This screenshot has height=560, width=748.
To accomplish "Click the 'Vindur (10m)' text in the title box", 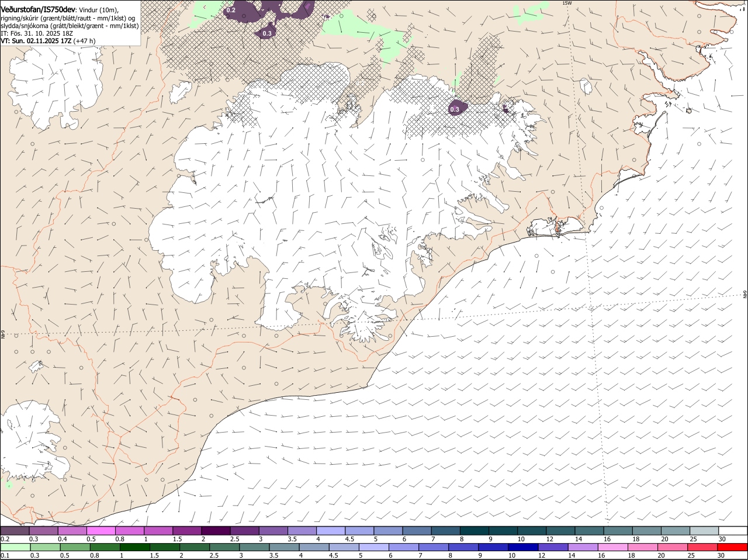I will coord(99,9).
